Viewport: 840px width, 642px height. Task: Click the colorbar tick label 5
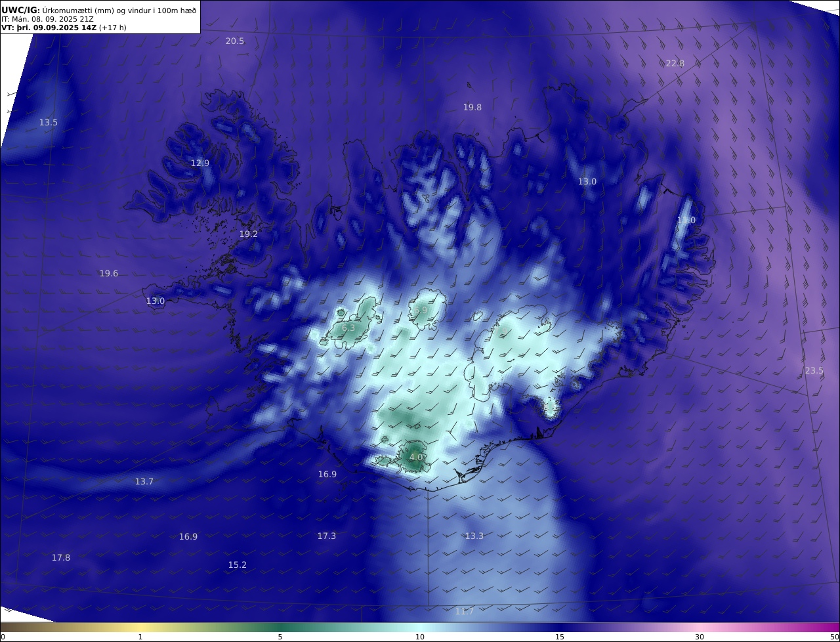coord(280,637)
